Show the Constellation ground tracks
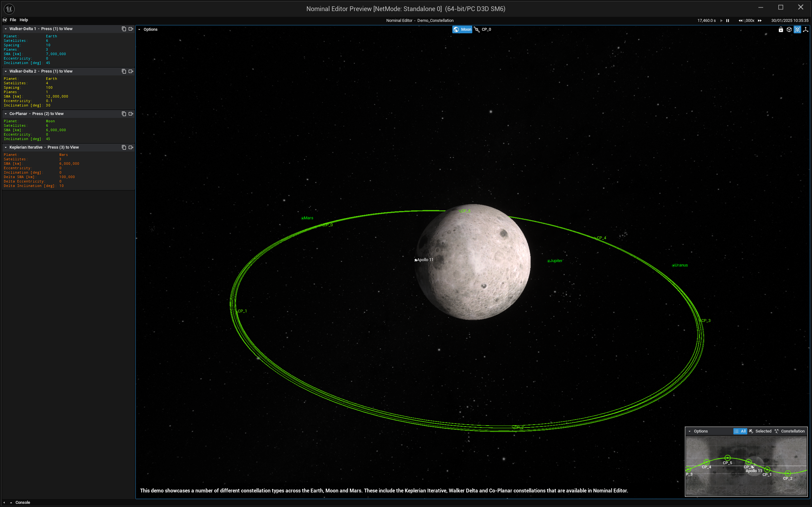Screen dimensions: 812x507 [789, 431]
